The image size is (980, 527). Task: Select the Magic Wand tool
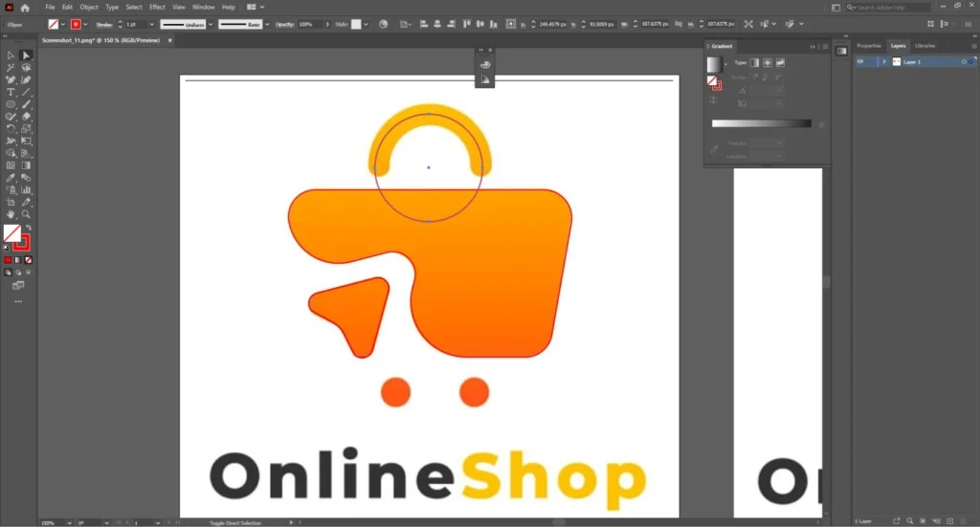coord(11,68)
